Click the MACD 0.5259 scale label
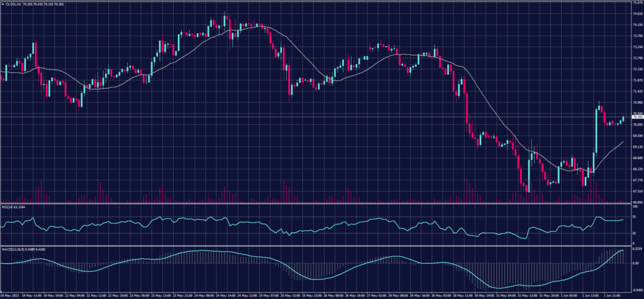The image size is (644, 299). click(x=636, y=249)
